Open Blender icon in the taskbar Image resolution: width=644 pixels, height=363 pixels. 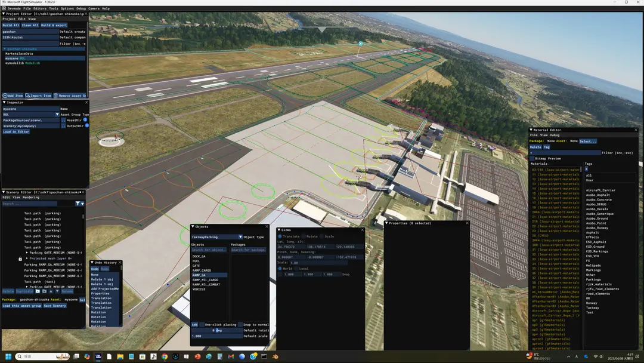tap(275, 356)
